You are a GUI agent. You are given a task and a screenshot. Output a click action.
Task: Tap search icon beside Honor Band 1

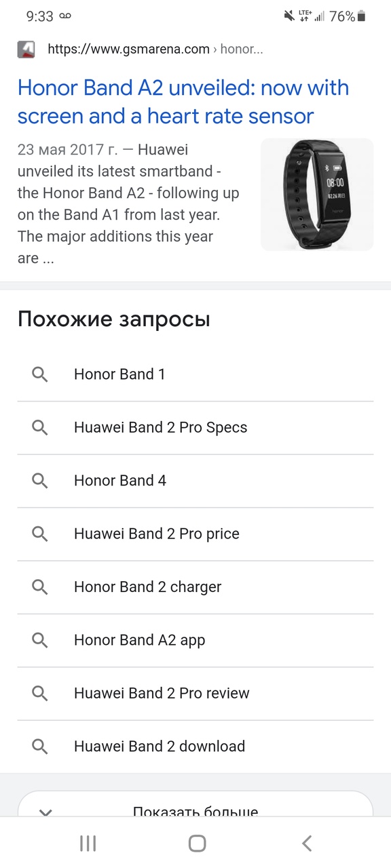40,374
